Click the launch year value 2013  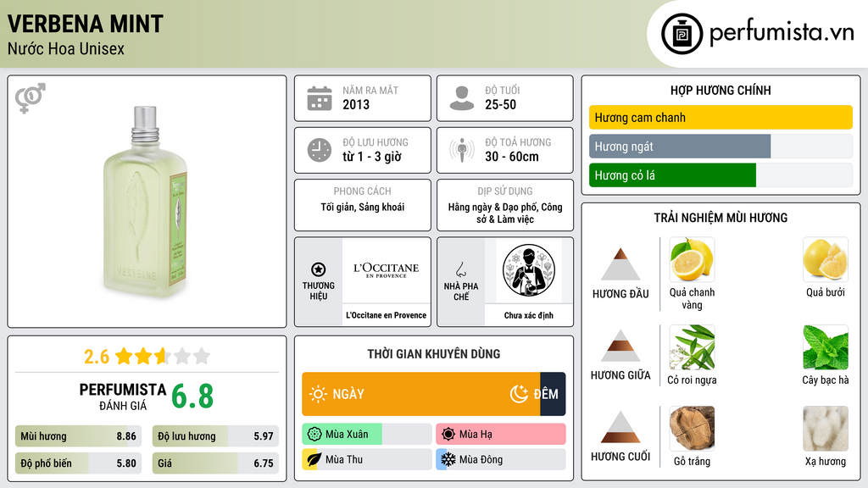pyautogui.click(x=356, y=104)
